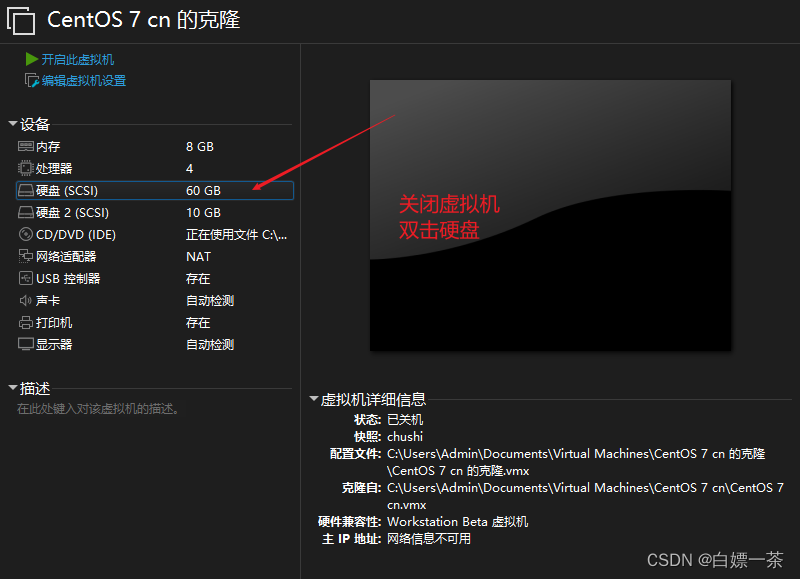Click the USB 控制器 icon
Screen dimensions: 800x579
(x=26, y=278)
